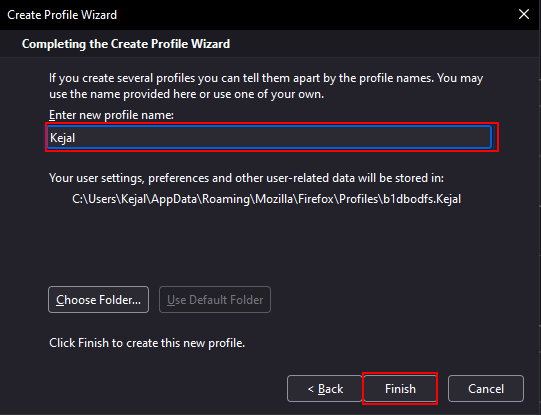
Task: Select the Completing the Create Profile Wizard heading
Action: [x=126, y=44]
